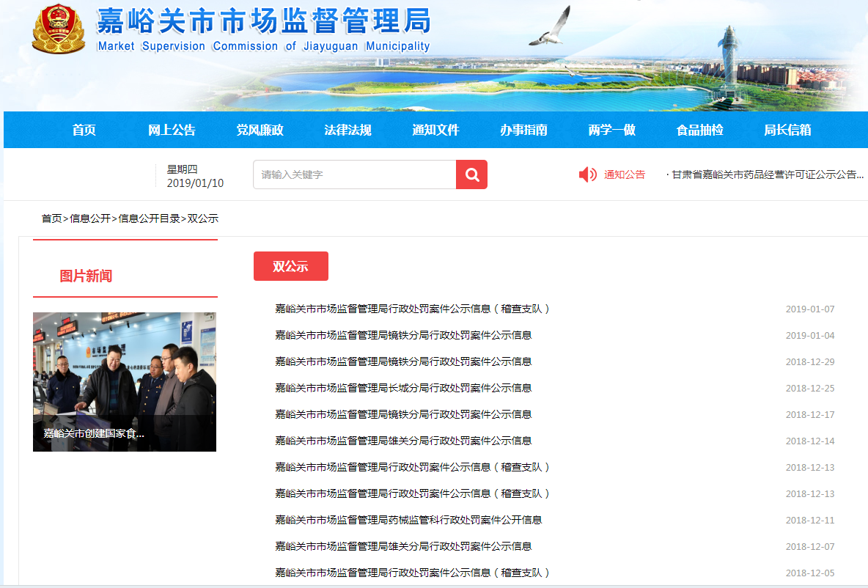Screen dimensions: 868x588
Task: Open 通知文件 from the navigation bar
Action: click(x=435, y=130)
